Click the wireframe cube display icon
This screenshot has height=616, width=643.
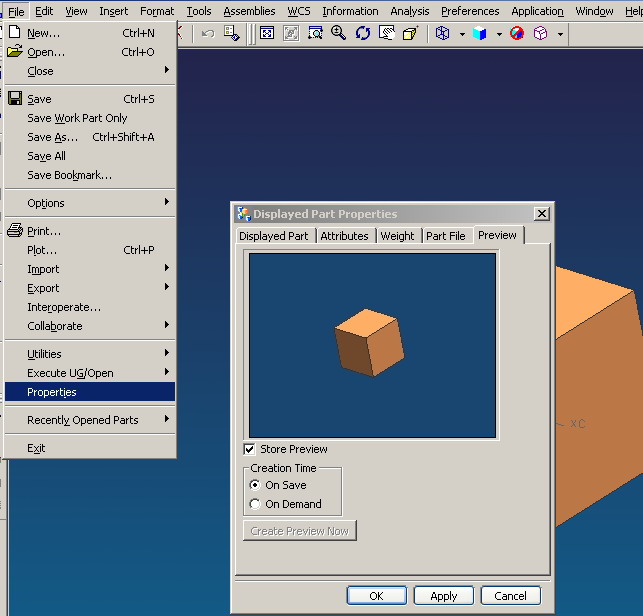click(x=442, y=33)
